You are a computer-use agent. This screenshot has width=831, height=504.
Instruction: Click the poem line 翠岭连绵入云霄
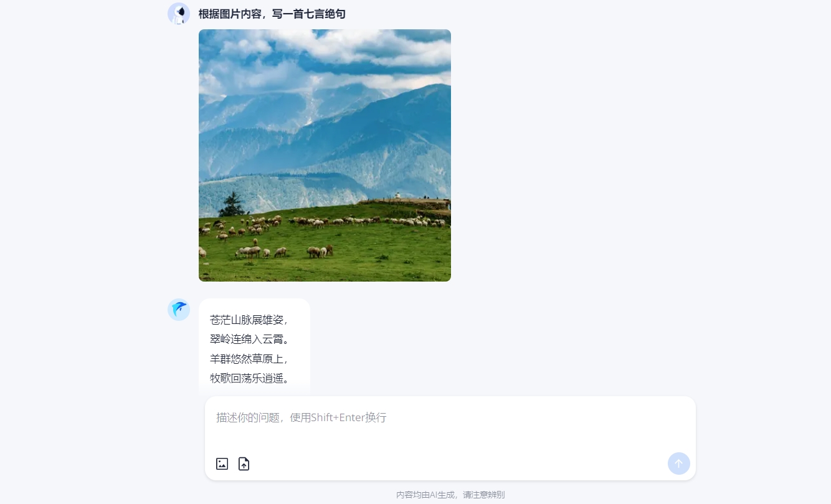tap(249, 340)
